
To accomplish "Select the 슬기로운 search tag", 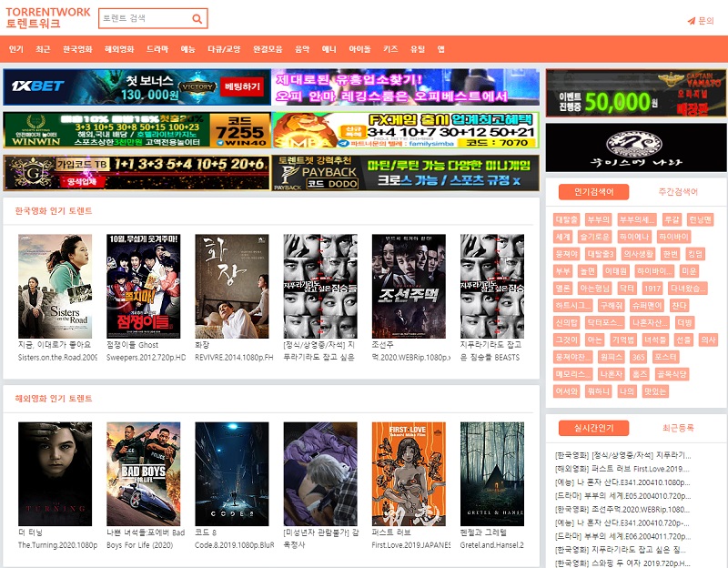I will [595, 237].
